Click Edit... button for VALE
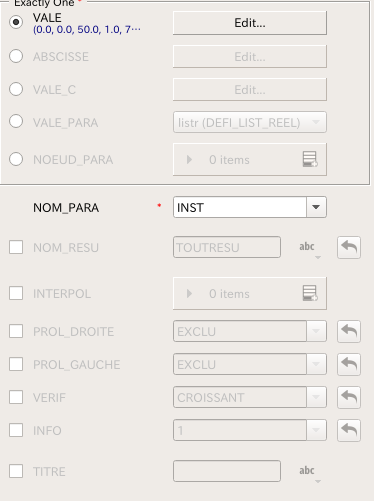 [250, 23]
